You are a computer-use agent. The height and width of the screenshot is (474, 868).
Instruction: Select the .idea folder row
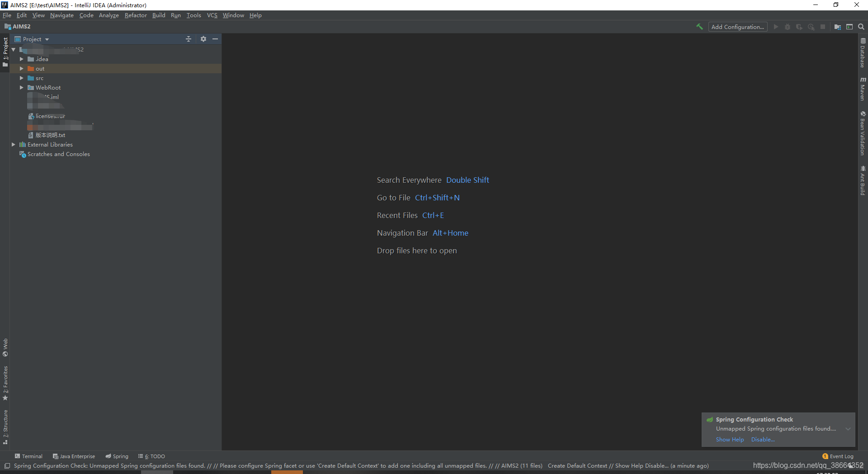pyautogui.click(x=115, y=59)
